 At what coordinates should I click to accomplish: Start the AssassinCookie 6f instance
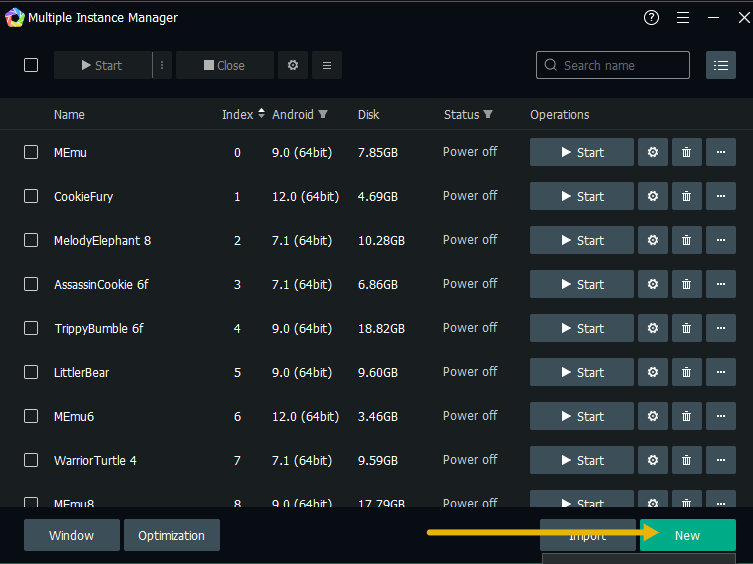582,284
